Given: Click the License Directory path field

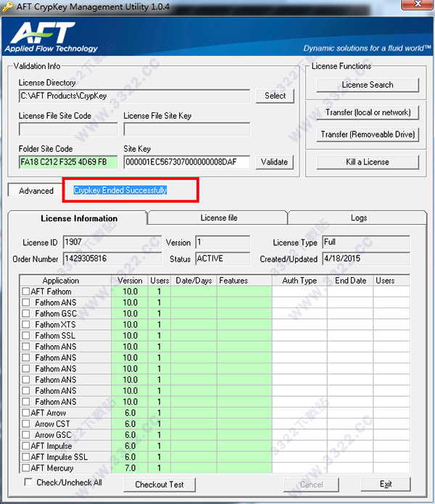Looking at the screenshot, I should click(134, 96).
